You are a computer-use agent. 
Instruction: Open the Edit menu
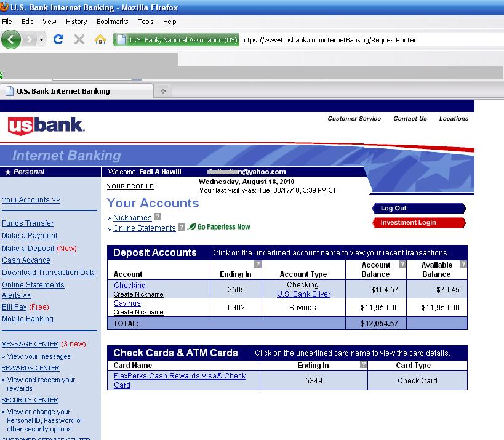(x=27, y=22)
